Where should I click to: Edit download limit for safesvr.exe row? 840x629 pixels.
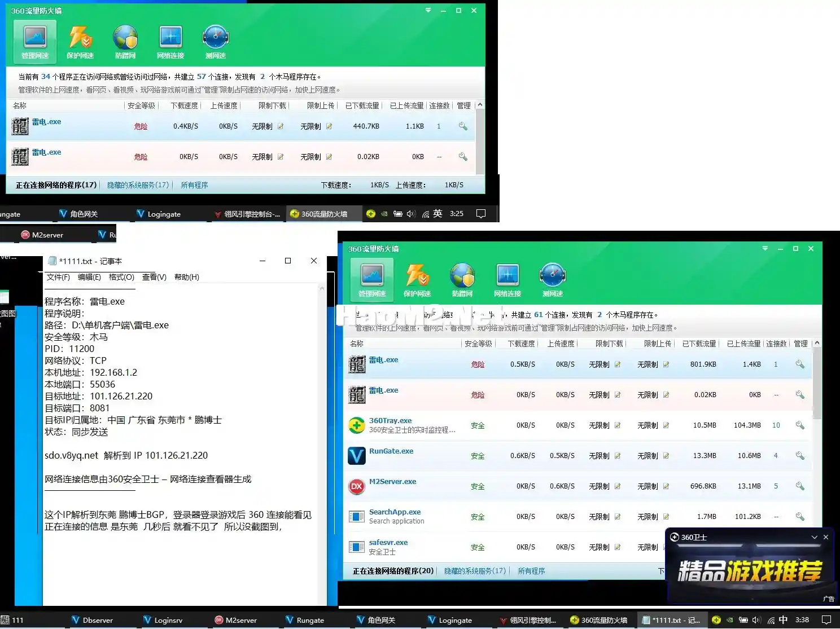tap(618, 547)
